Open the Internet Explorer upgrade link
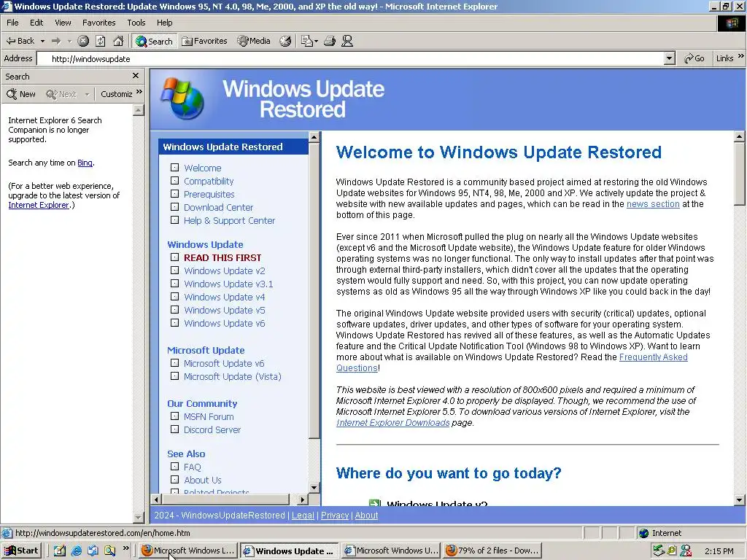Screen dimensions: 747x560 pyautogui.click(x=39, y=205)
